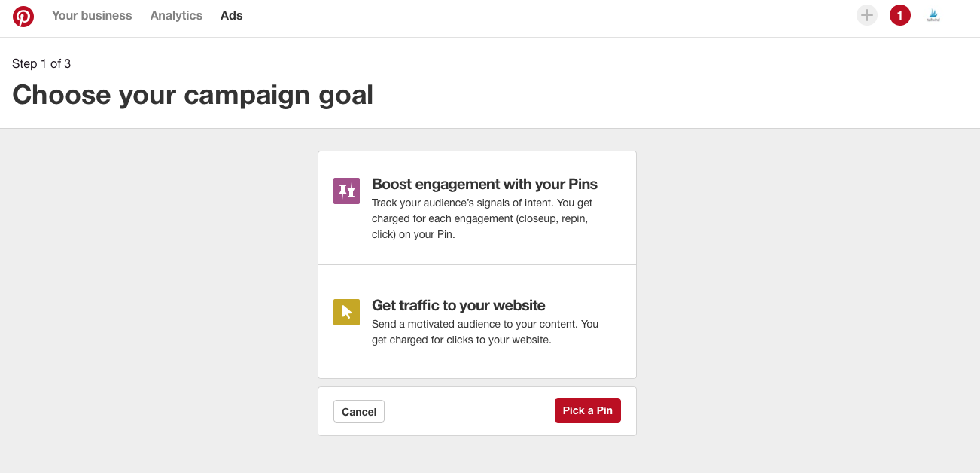Cancel the campaign setup

pos(359,411)
